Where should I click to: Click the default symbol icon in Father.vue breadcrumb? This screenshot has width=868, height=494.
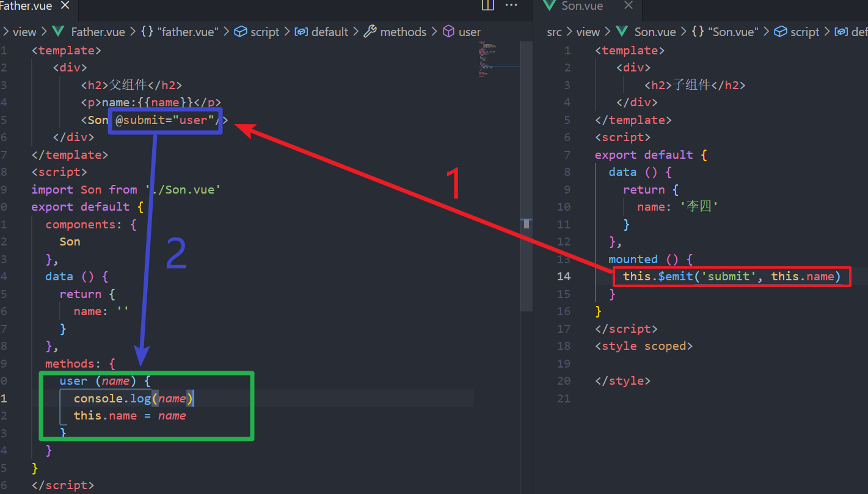[x=301, y=32]
